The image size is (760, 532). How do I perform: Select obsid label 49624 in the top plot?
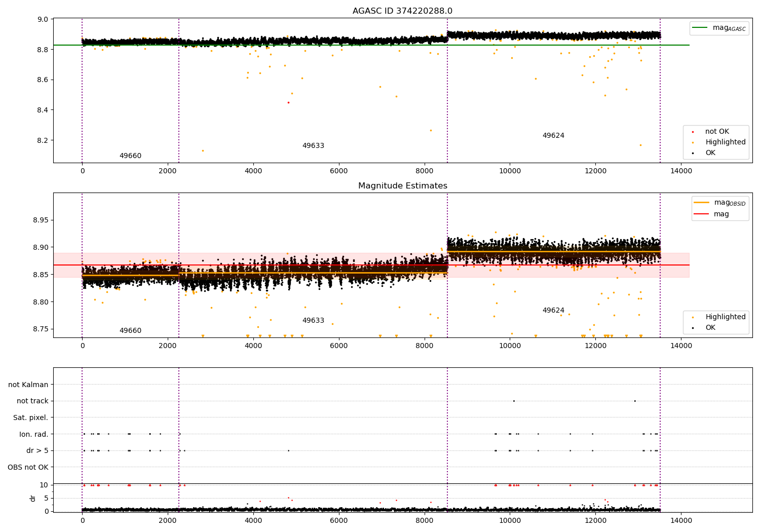click(553, 136)
